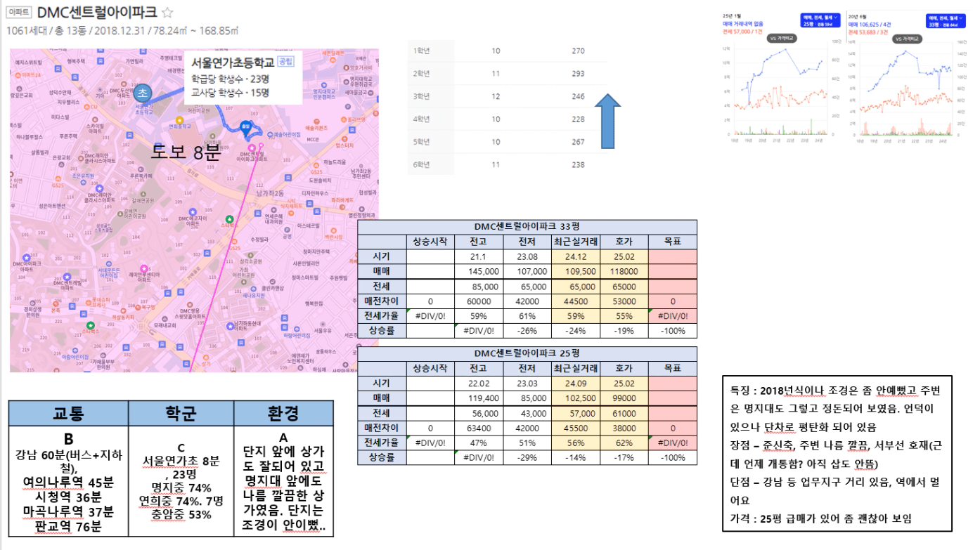
Task: Select the DMC에코자이 아파트 star marker
Action: [193, 211]
